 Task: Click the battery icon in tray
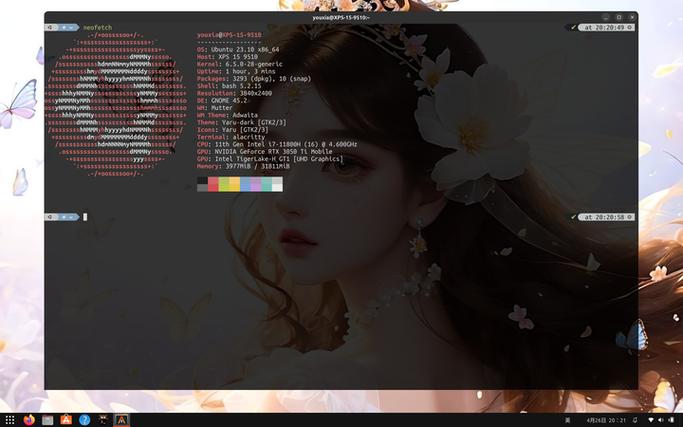pos(671,420)
